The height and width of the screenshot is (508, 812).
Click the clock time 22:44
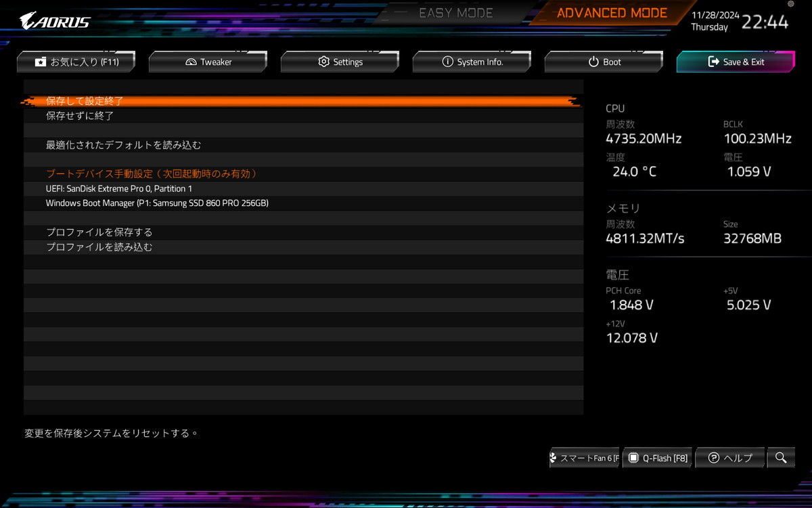(x=765, y=22)
